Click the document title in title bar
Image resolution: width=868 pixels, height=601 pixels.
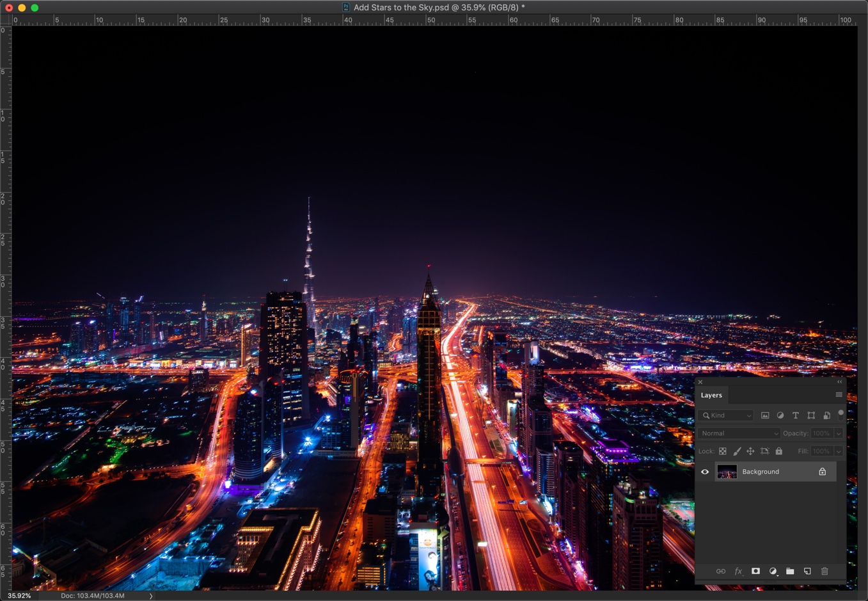click(439, 8)
